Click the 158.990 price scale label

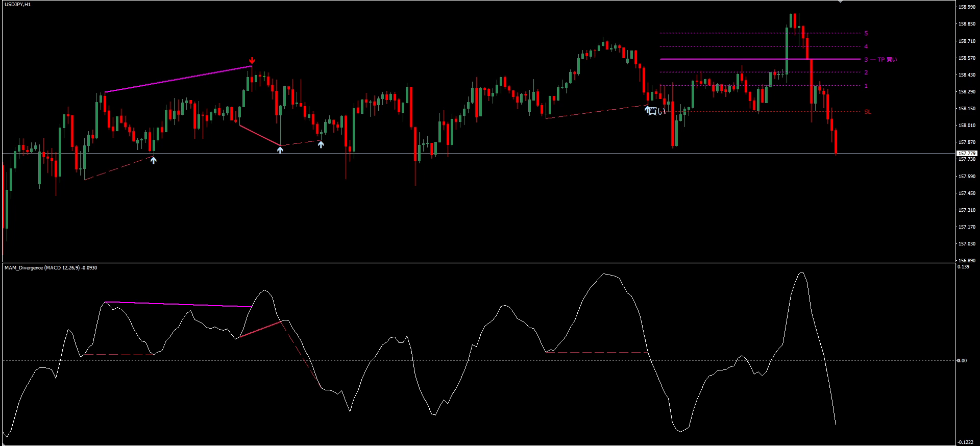[967, 7]
